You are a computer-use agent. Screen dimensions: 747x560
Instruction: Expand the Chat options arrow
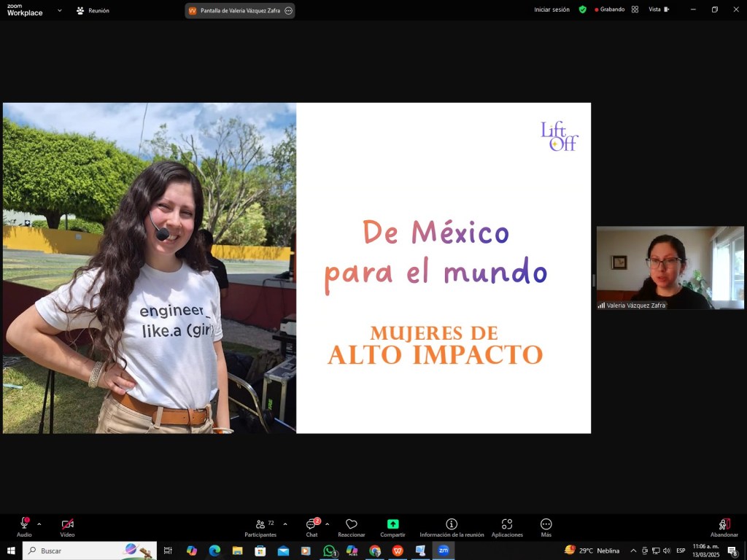pos(327,524)
